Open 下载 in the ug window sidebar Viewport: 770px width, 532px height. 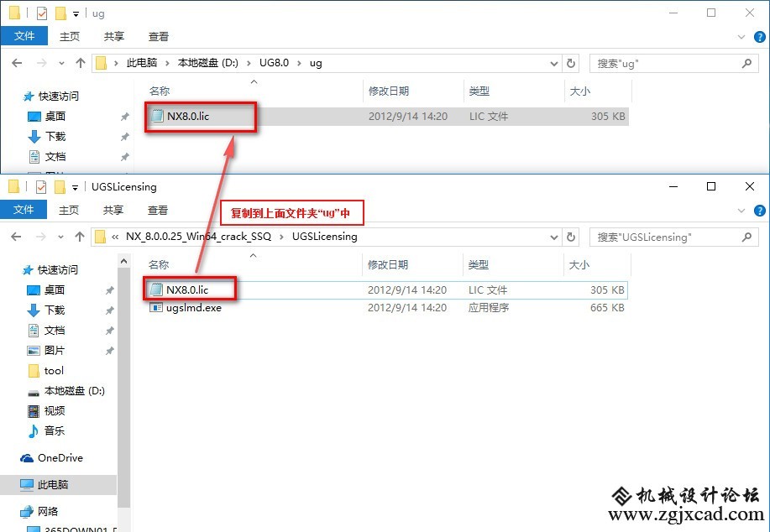click(55, 137)
